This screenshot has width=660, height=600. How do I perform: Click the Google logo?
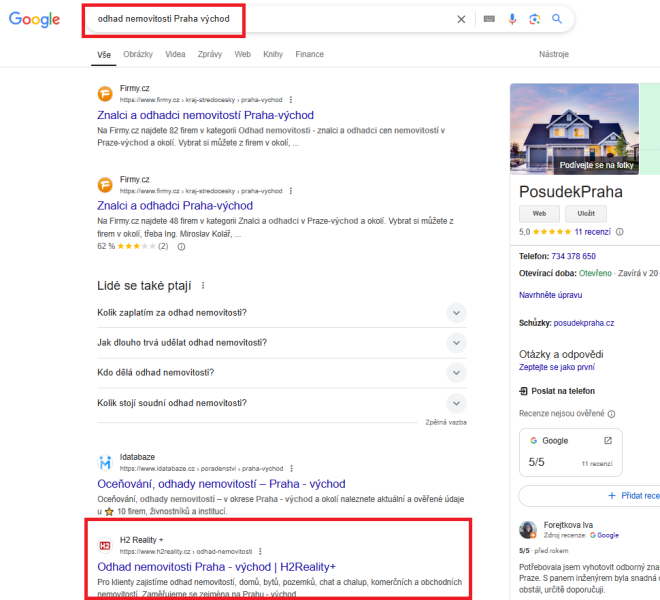pyautogui.click(x=35, y=19)
